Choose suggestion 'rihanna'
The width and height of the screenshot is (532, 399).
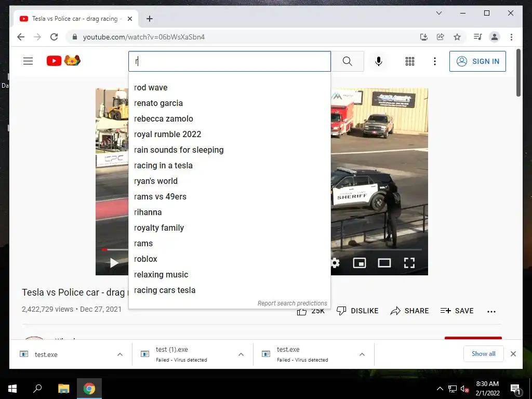229,212
